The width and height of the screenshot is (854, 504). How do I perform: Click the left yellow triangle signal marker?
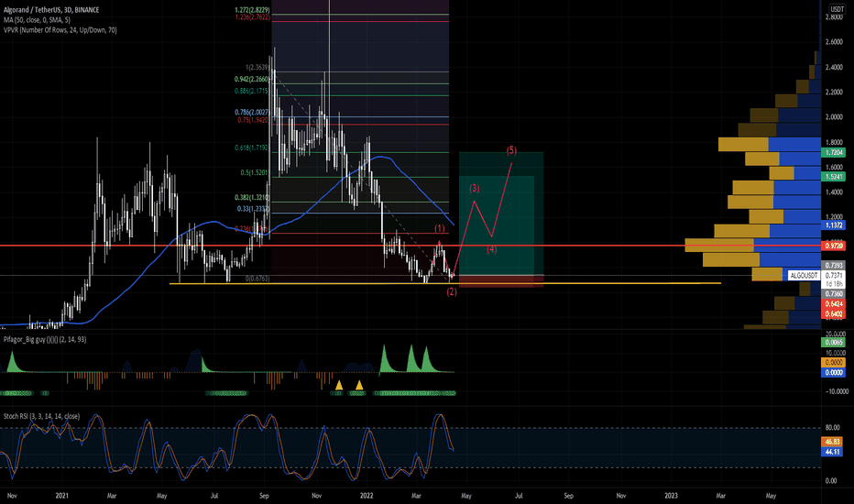pos(339,385)
